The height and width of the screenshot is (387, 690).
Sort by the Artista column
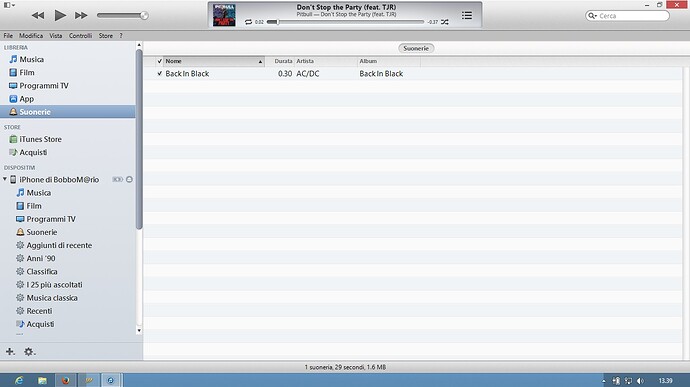pyautogui.click(x=326, y=61)
